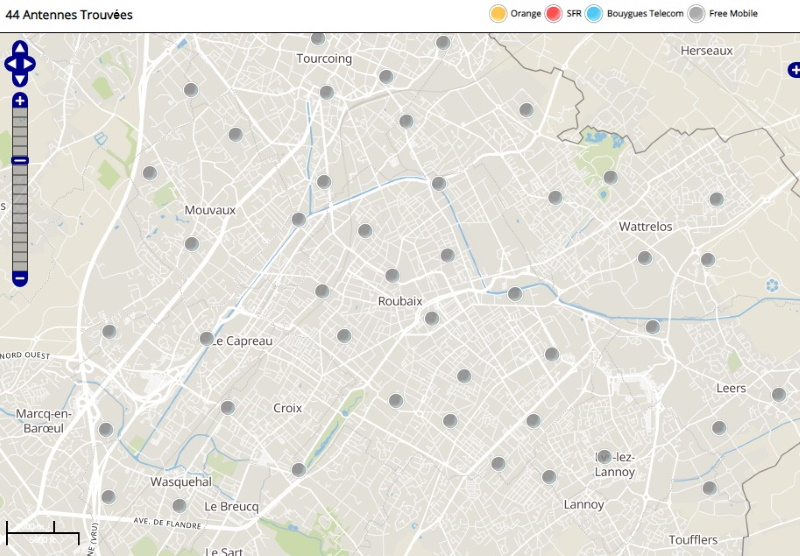Click the pan up arrow
800x556 pixels.
20,47
